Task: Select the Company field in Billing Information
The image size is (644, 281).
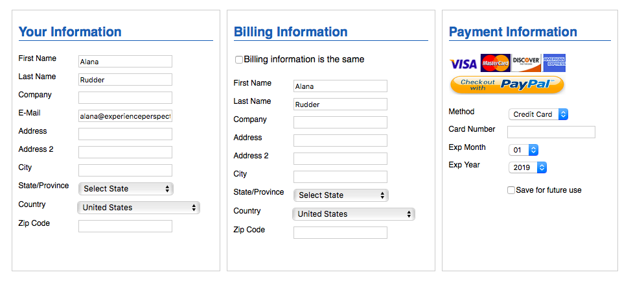Action: 341,122
